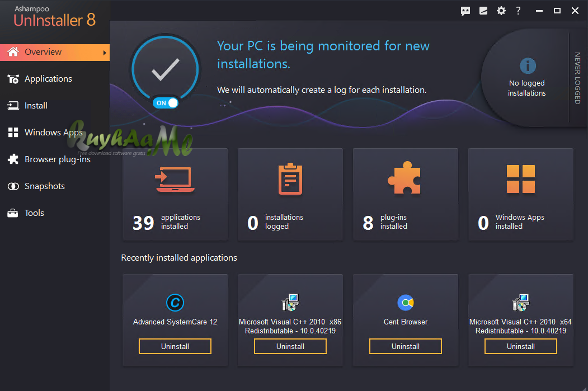Screen dimensions: 588x391
Task: Toggle the monitoring ON switch off
Action: pyautogui.click(x=166, y=103)
